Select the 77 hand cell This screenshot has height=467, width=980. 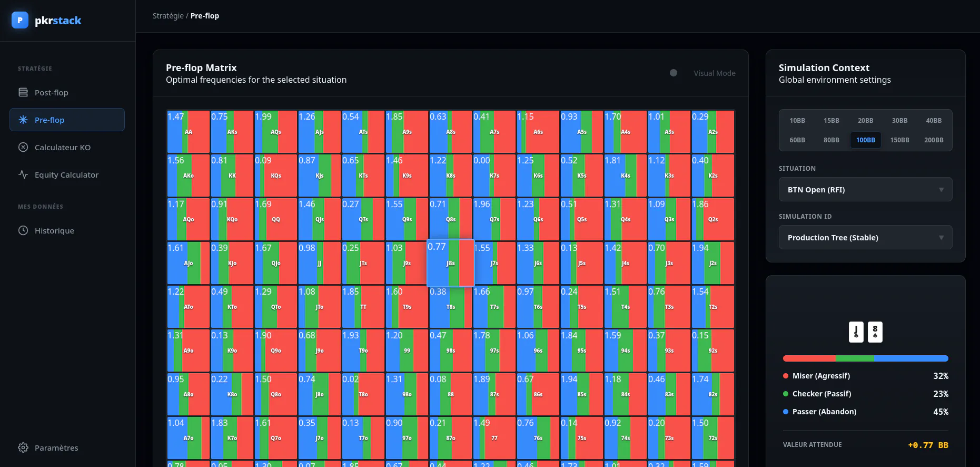pyautogui.click(x=494, y=438)
